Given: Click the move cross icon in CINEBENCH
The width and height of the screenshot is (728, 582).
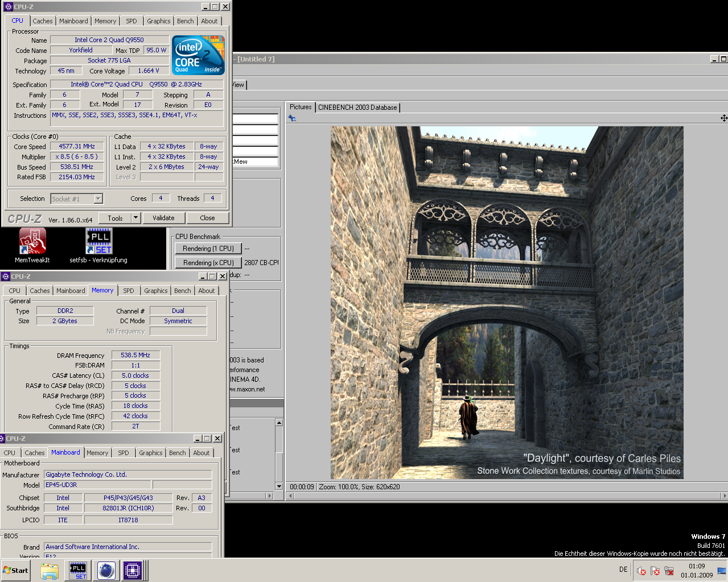Looking at the screenshot, I should [x=723, y=118].
